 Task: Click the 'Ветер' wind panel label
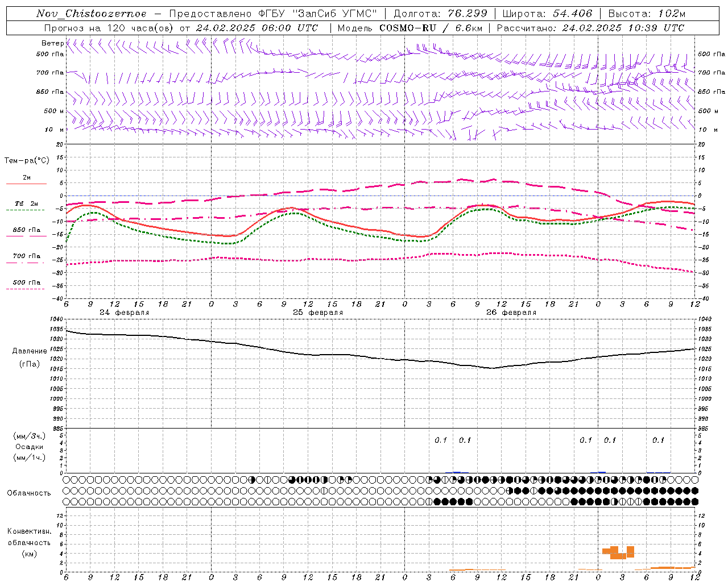pyautogui.click(x=52, y=43)
